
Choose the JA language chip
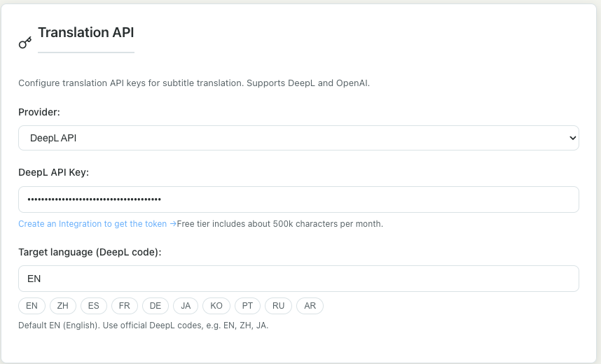coord(186,306)
